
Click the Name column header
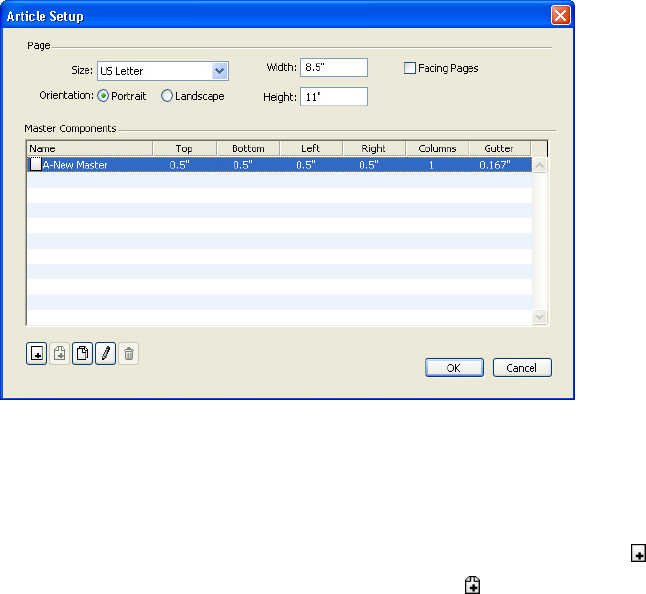tap(90, 148)
